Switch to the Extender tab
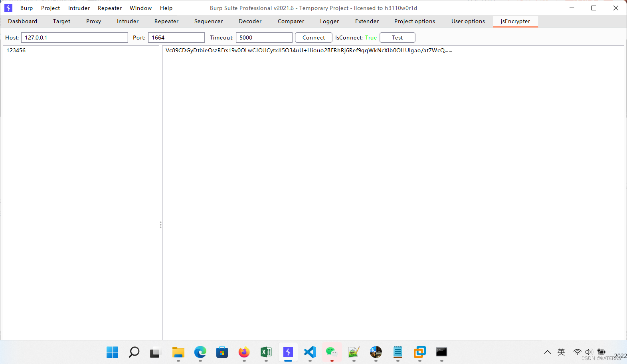 pyautogui.click(x=367, y=21)
